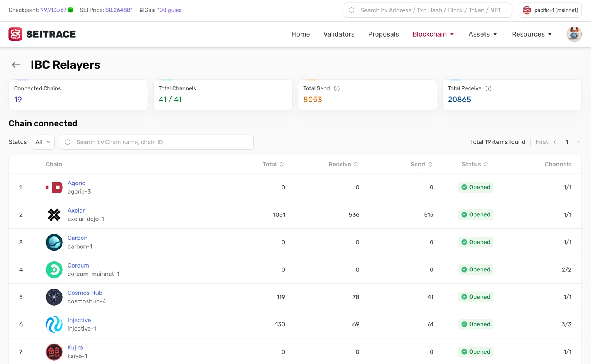The width and height of the screenshot is (591, 364).
Task: Click the Search by Chain name field
Action: 157,142
